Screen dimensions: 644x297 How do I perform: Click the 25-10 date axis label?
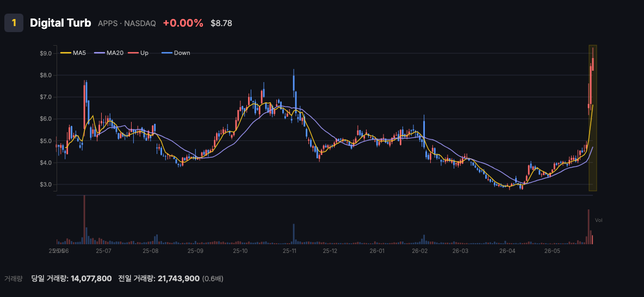pyautogui.click(x=240, y=251)
